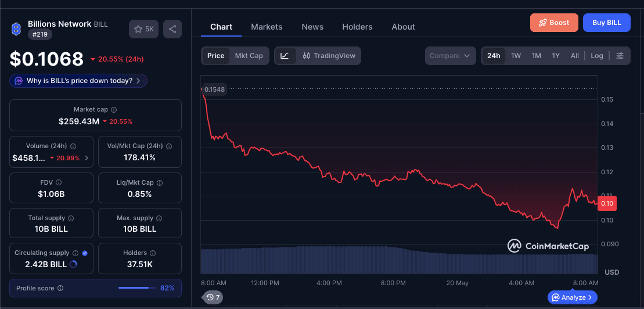Click the 37.51K holders value
The image size is (644, 309).
[139, 264]
